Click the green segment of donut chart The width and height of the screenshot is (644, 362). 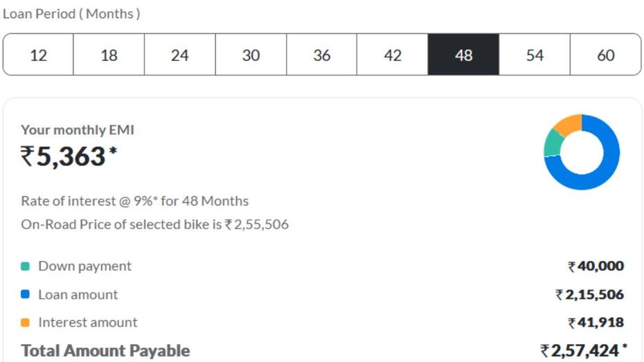pos(553,144)
